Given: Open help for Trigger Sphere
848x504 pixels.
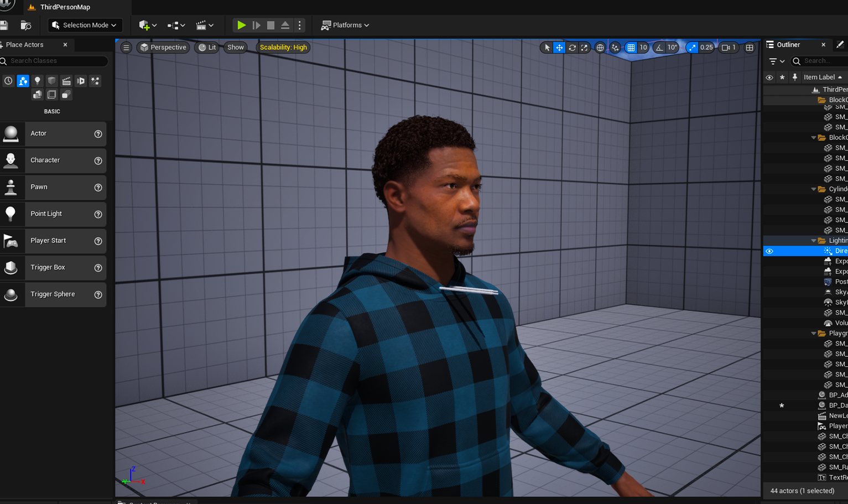Looking at the screenshot, I should pyautogui.click(x=98, y=295).
